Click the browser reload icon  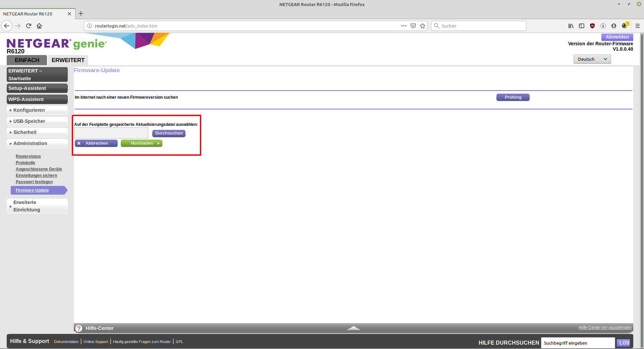coord(29,26)
